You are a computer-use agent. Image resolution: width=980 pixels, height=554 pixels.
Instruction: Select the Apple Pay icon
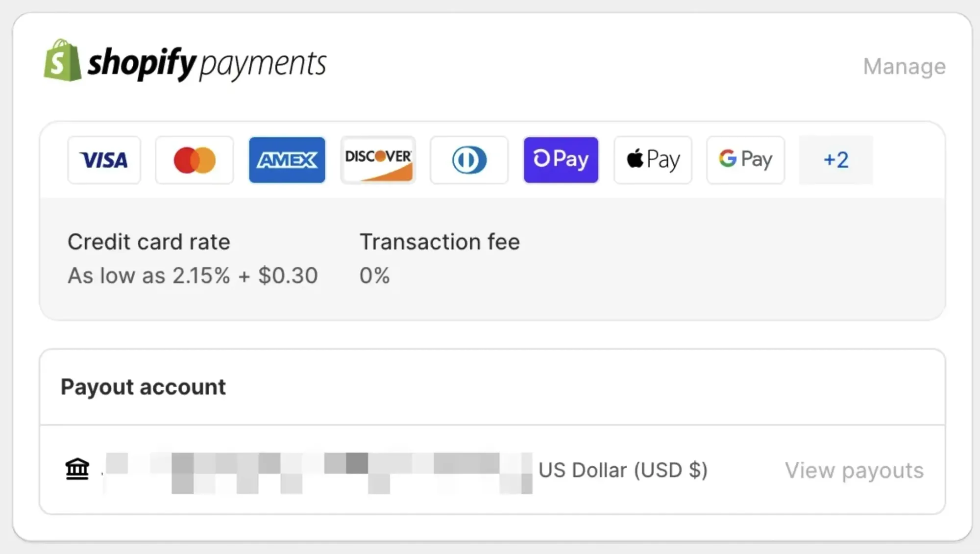click(x=653, y=160)
